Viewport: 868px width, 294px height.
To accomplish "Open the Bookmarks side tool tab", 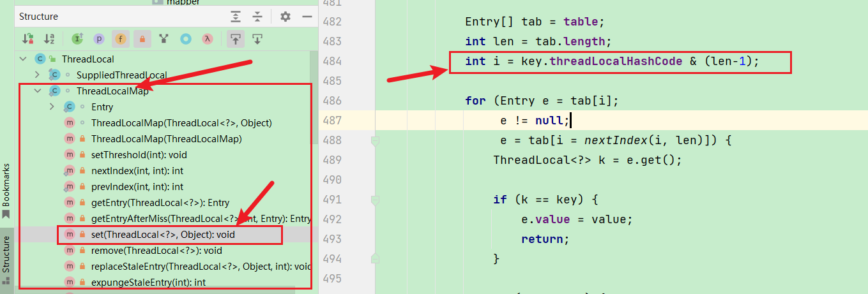I will [x=6, y=191].
